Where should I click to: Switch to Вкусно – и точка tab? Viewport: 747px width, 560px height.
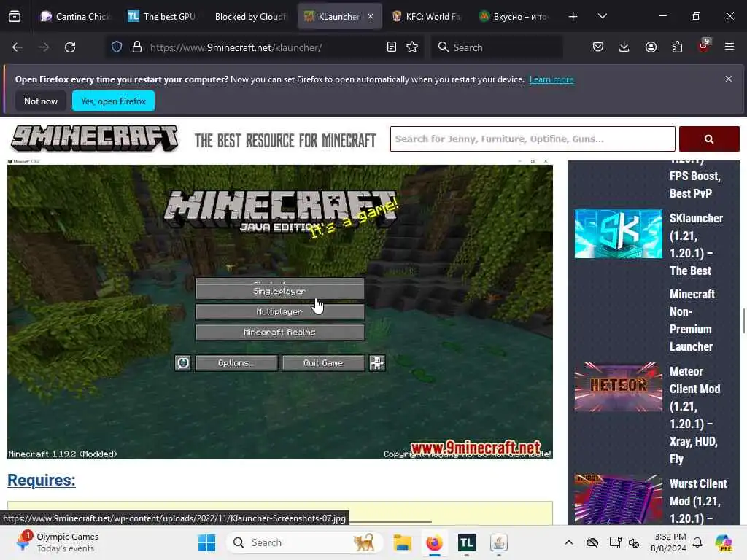[514, 17]
